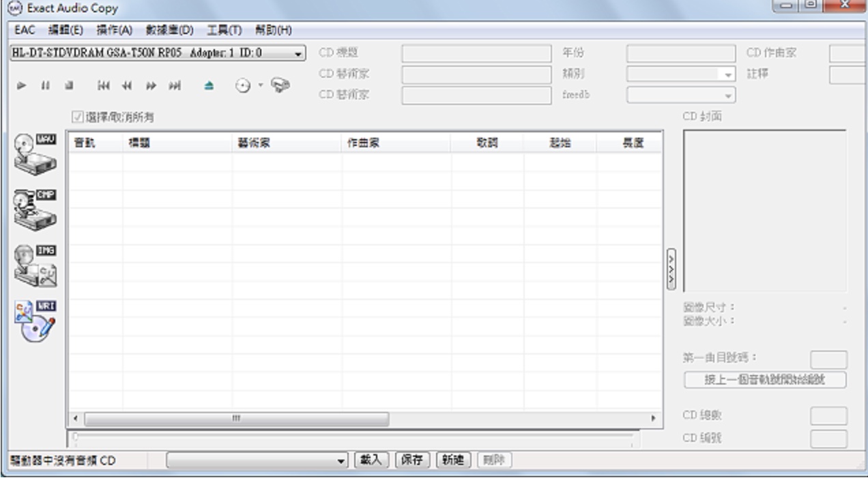Click the CD 封面 cover art box
Screen dimensions: 868x480
click(764, 211)
